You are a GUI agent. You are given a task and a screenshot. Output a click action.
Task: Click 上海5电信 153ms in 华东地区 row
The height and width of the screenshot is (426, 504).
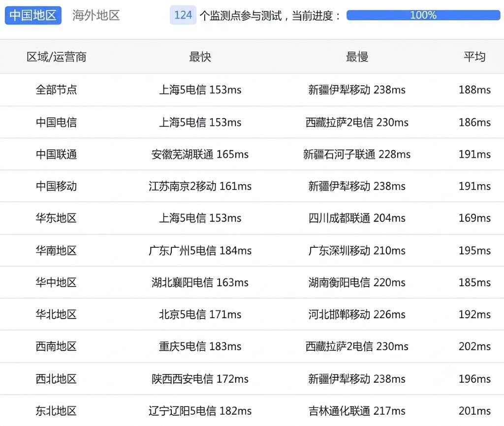(200, 218)
